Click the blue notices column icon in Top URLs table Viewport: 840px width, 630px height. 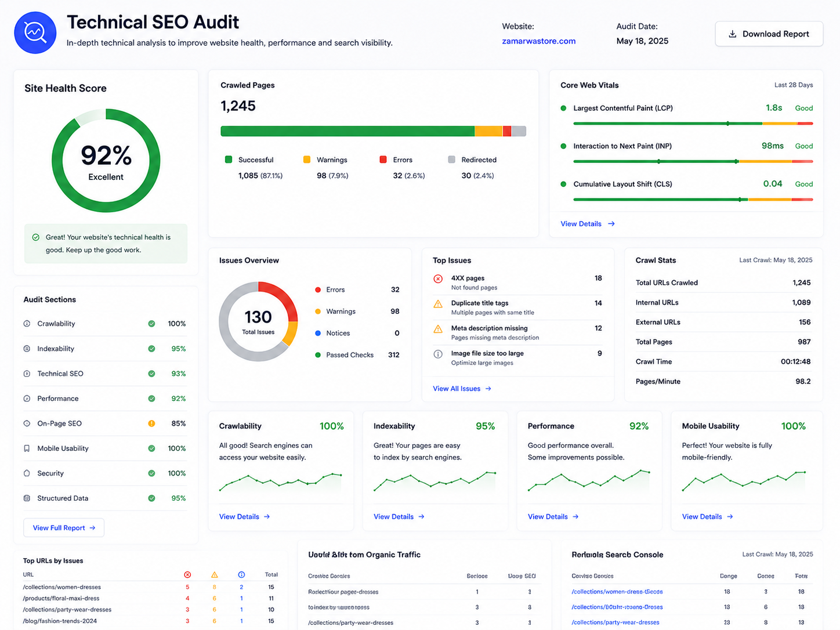241,575
